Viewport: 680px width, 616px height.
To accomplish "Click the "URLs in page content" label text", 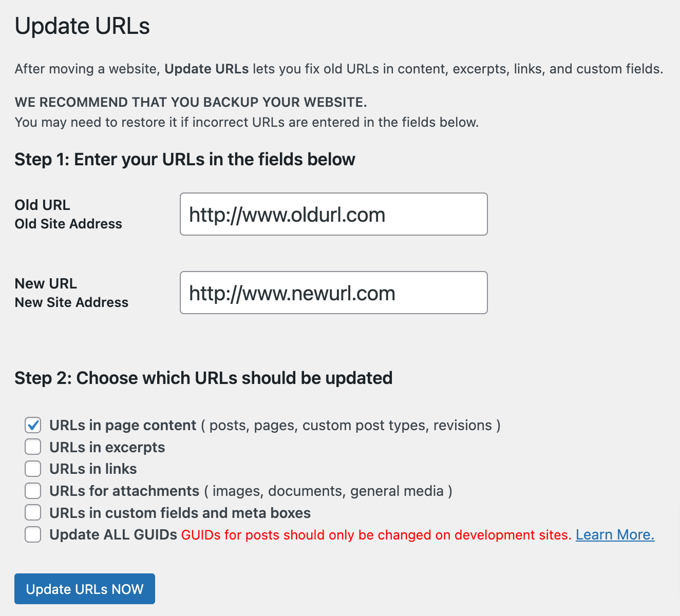I will [123, 426].
